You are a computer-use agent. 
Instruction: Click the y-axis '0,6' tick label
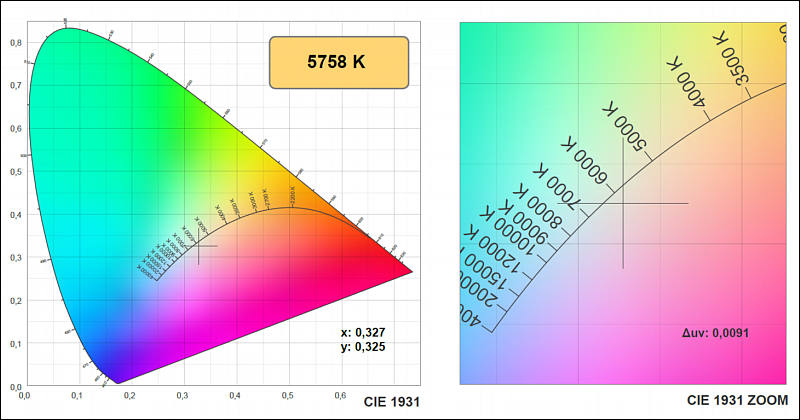(x=16, y=129)
